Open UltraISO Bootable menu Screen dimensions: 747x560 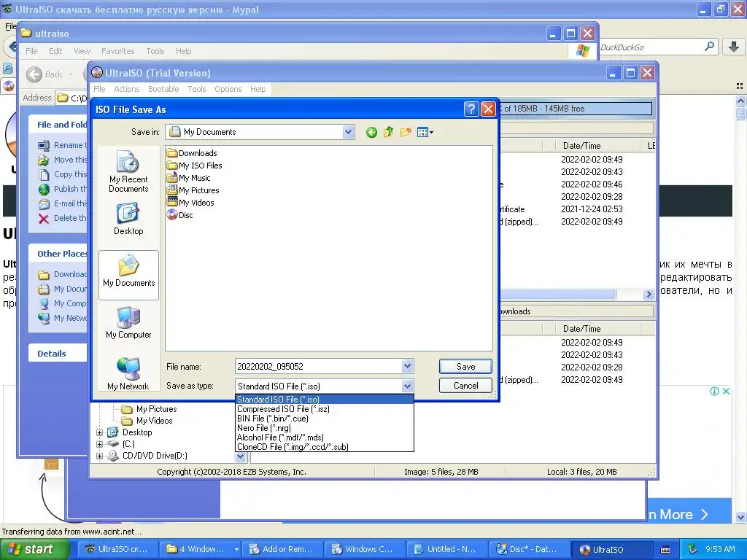point(163,89)
